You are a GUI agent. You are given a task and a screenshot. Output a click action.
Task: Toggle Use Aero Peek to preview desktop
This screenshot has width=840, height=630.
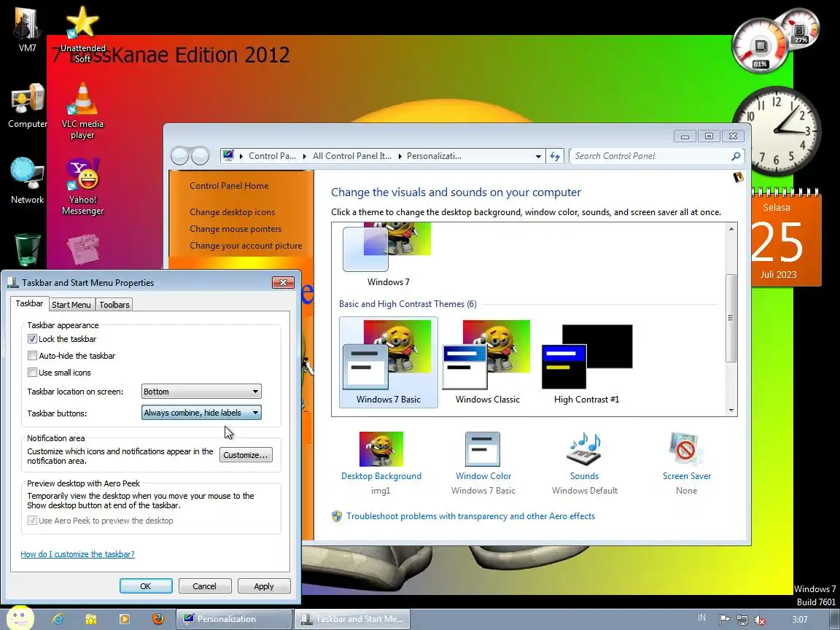(32, 521)
